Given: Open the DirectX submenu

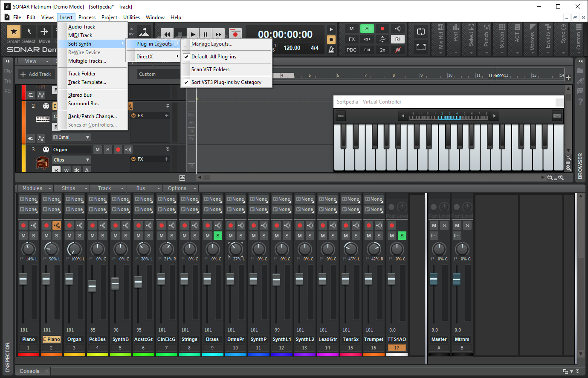Looking at the screenshot, I should click(154, 57).
